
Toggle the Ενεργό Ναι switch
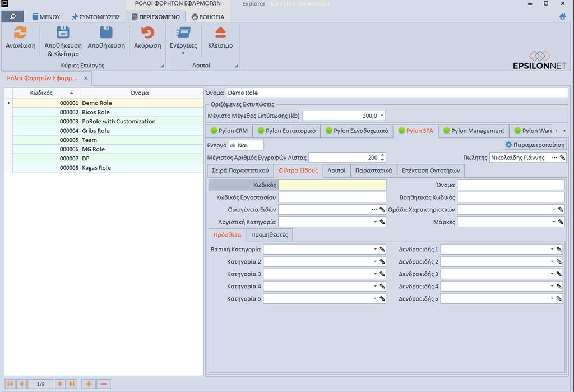pos(246,145)
